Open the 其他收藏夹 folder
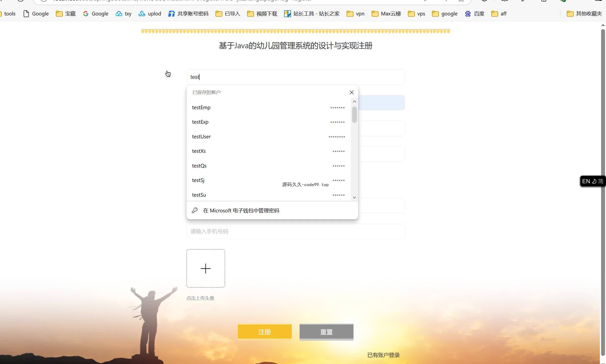Screen dimensions: 606x364 point(584,14)
